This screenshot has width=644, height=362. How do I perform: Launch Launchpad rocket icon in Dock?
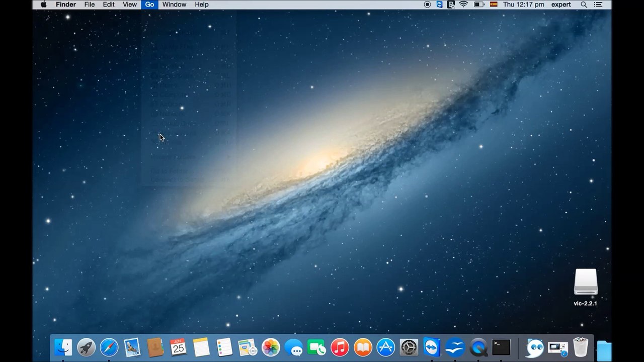[86, 347]
